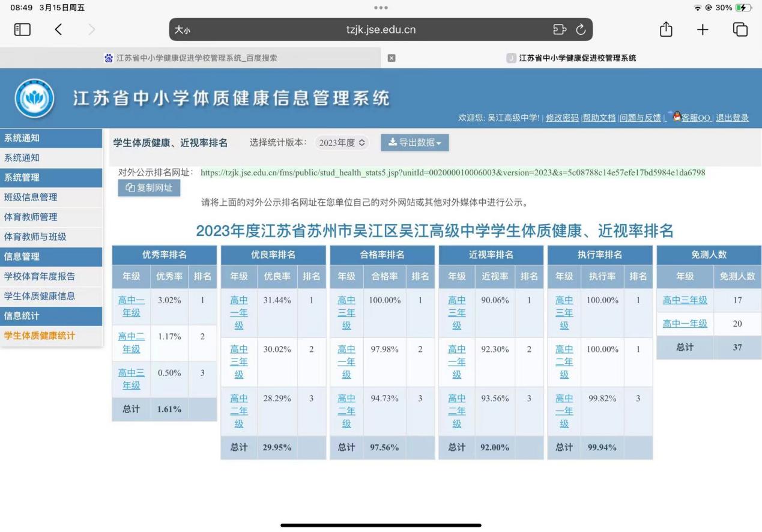Open 高中三年级 link in 合格率排名 table
Screen dimensions: 762x532
coord(346,313)
